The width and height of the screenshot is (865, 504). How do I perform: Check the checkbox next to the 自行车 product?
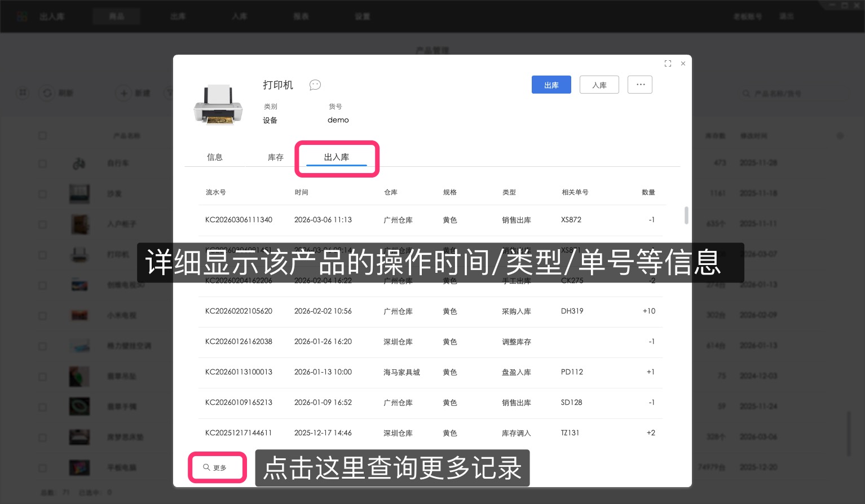point(42,163)
